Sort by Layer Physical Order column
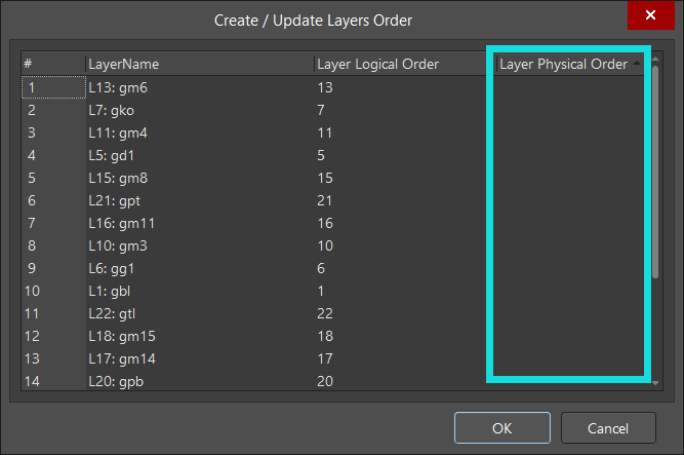The height and width of the screenshot is (455, 684). 564,64
